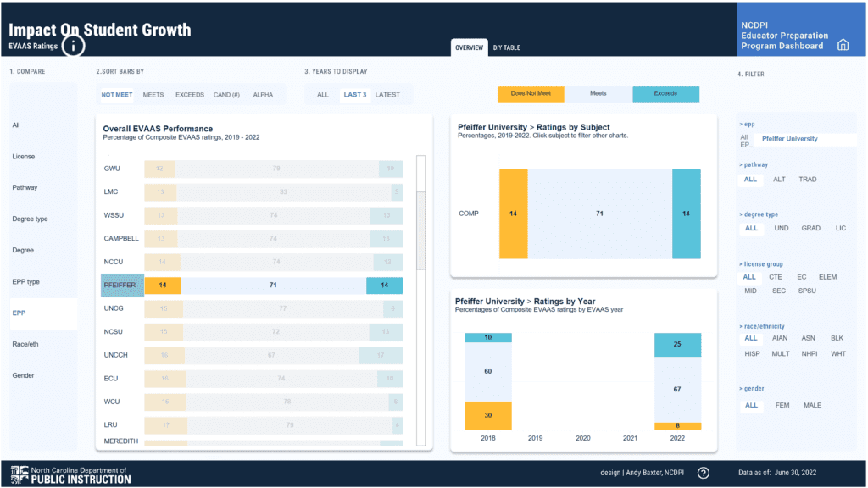Filter degree type by LIC

(841, 228)
